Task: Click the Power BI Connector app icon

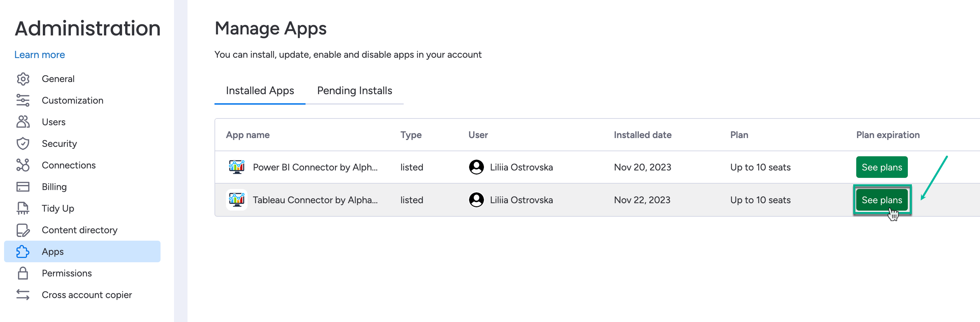Action: pos(237,167)
